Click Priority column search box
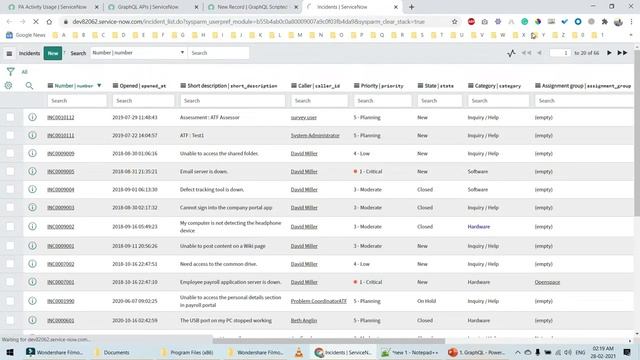The image size is (640, 360). (382, 100)
